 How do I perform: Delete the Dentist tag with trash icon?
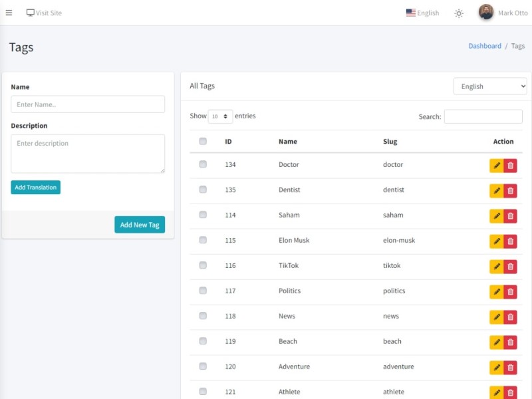(x=511, y=191)
